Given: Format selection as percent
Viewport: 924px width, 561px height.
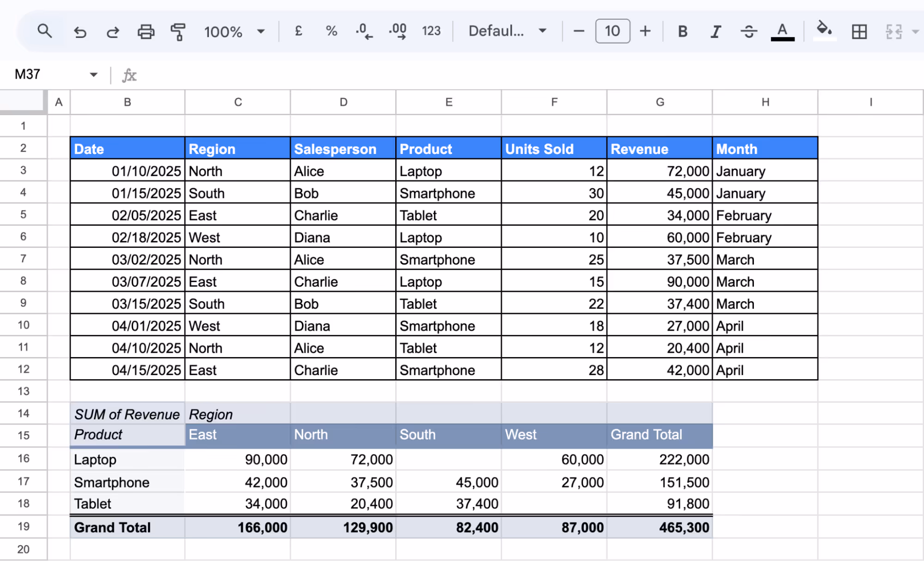Looking at the screenshot, I should click(331, 31).
